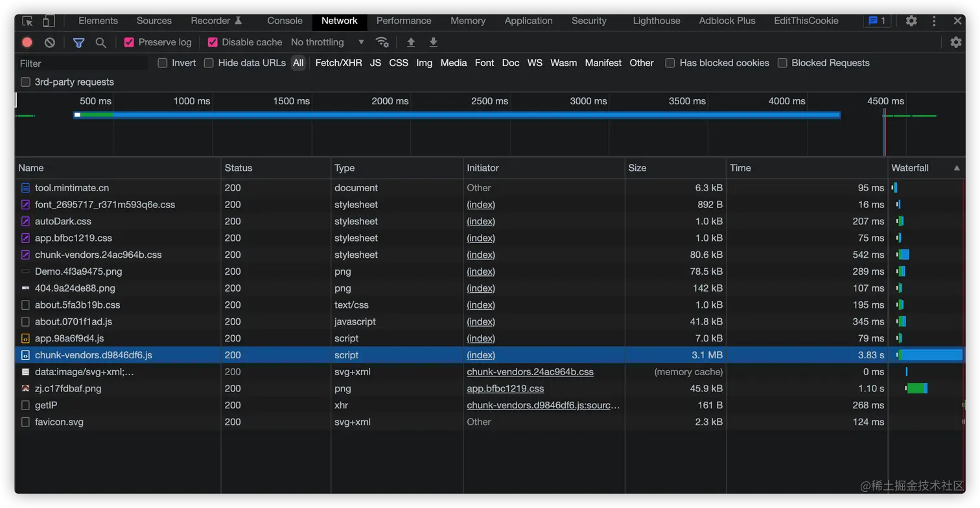Image resolution: width=980 pixels, height=508 pixels.
Task: Click the tool.mintimate.cn document icon
Action: click(x=25, y=188)
